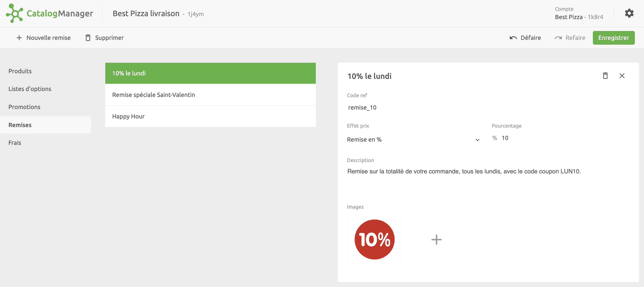
Task: Click the plus icon beside Nouvelle remise
Action: pyautogui.click(x=19, y=38)
